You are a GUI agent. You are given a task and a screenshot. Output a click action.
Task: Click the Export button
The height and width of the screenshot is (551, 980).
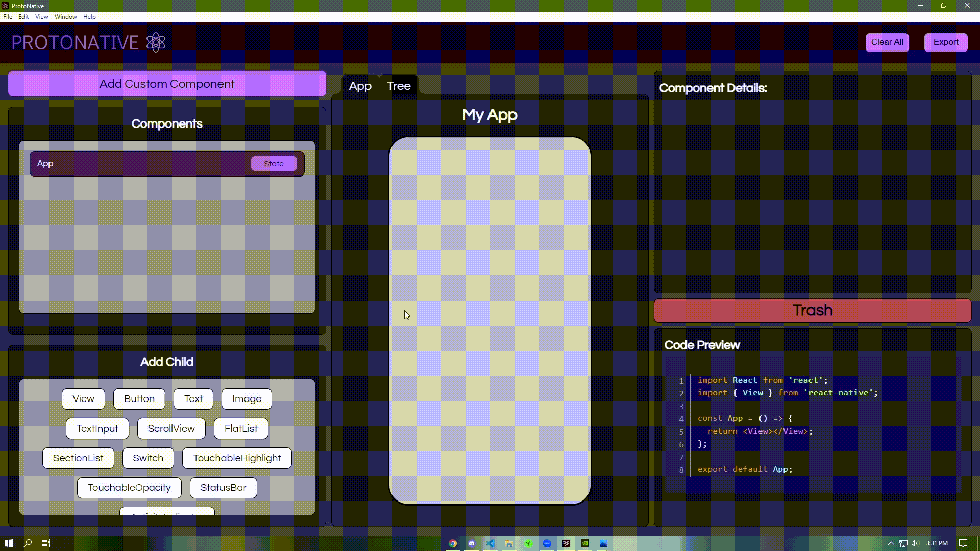946,42
